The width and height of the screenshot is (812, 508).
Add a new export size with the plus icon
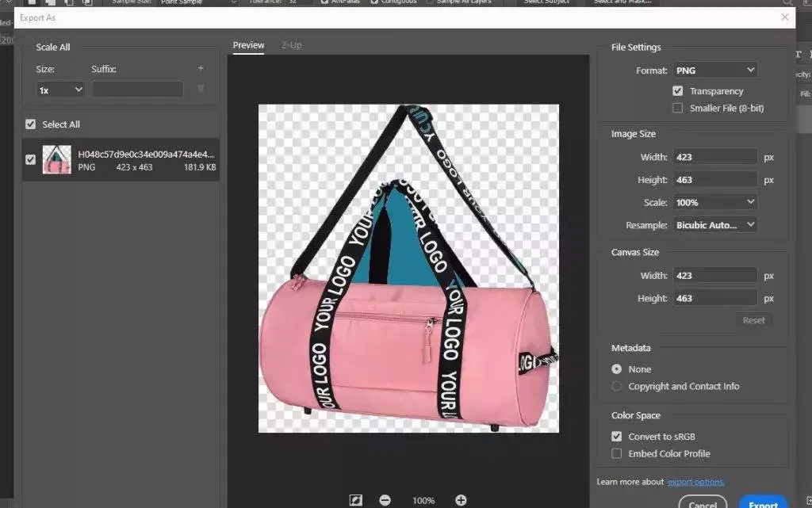(x=201, y=68)
